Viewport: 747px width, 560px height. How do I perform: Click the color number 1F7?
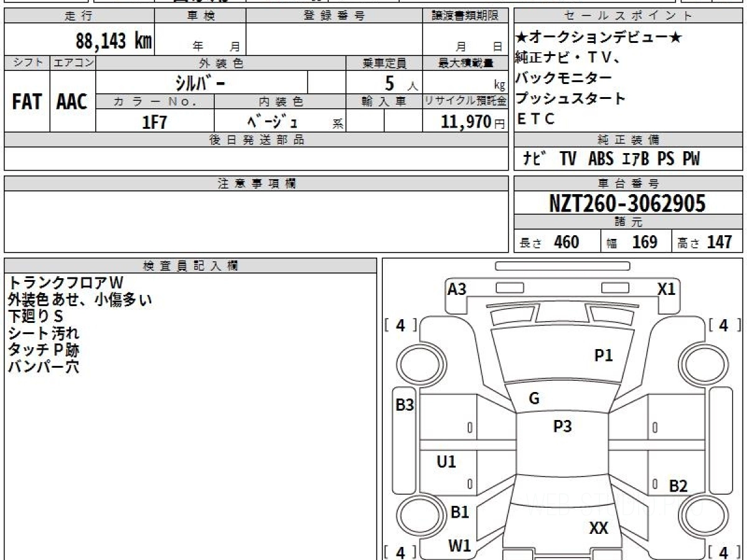[155, 122]
